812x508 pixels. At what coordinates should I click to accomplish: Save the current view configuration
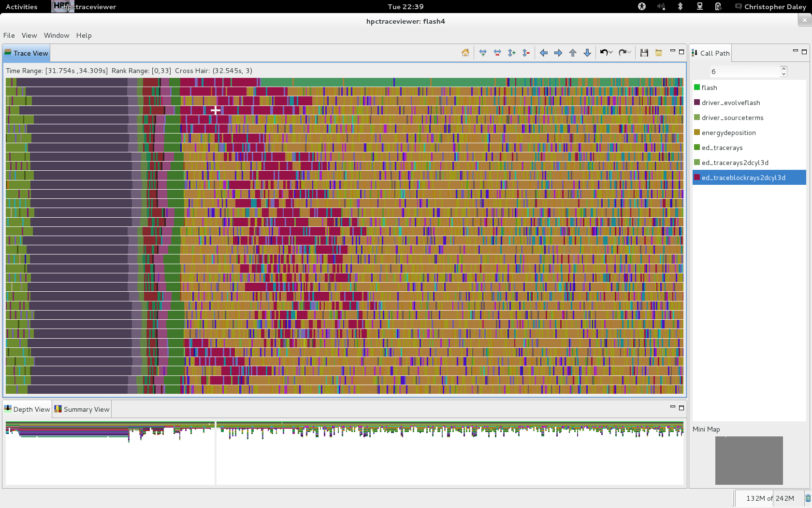[x=644, y=53]
